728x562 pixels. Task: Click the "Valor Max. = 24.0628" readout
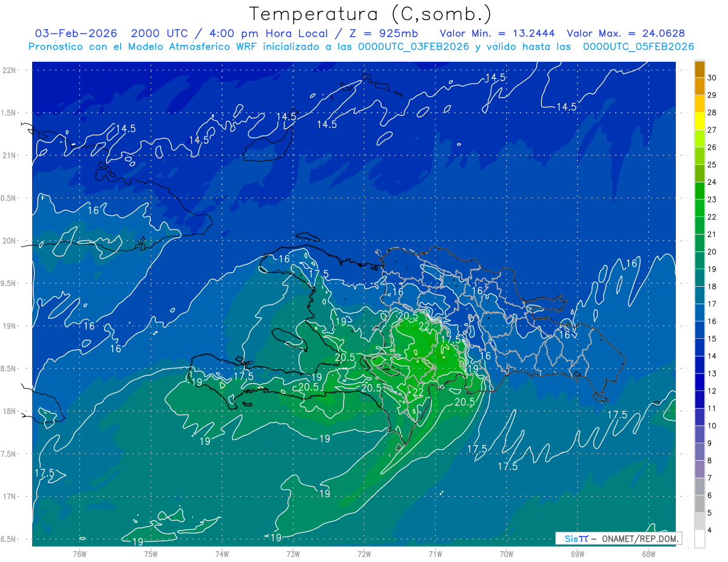click(626, 33)
